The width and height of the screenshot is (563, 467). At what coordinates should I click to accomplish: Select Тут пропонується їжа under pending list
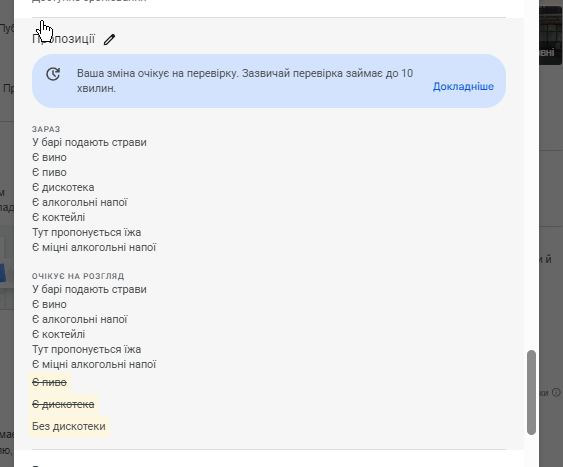tap(87, 349)
